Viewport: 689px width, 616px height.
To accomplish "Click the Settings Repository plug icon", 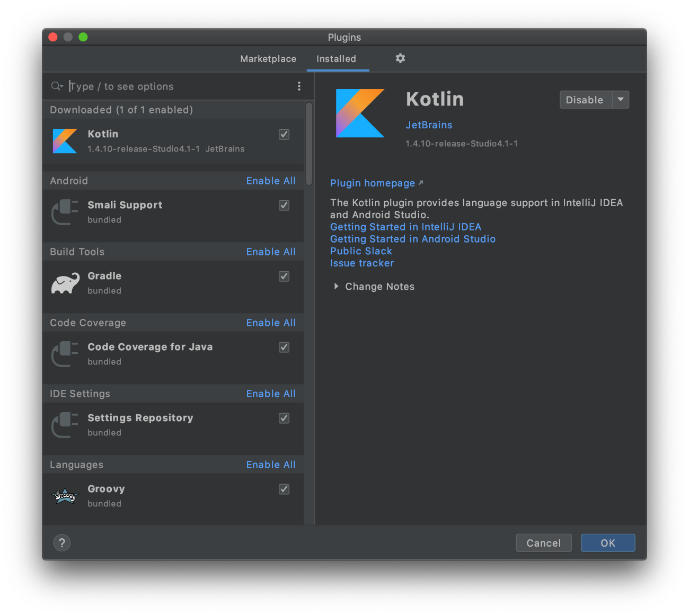I will (65, 425).
